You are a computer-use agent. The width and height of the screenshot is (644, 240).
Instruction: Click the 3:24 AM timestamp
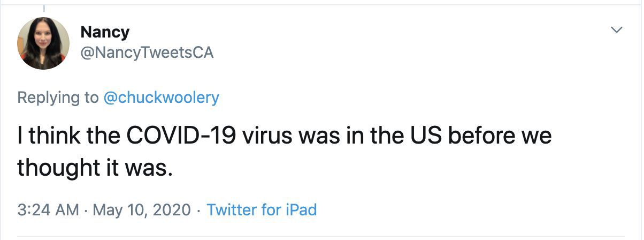point(48,209)
